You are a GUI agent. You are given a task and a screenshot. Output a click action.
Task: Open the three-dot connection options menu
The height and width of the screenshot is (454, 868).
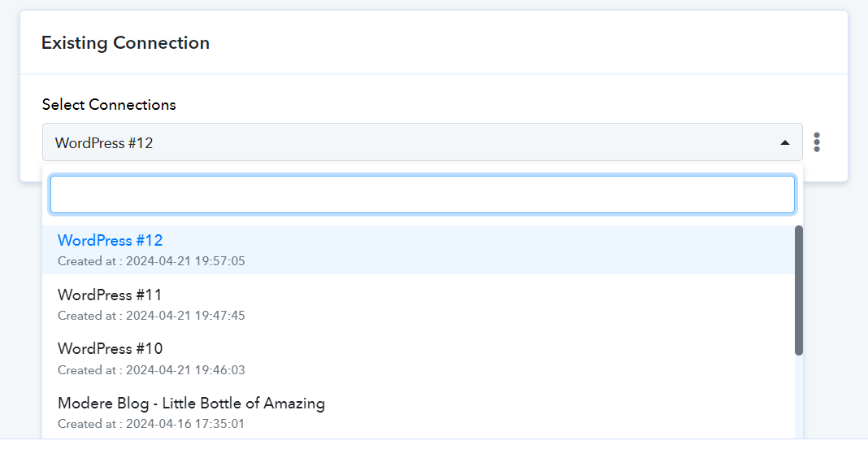817,142
